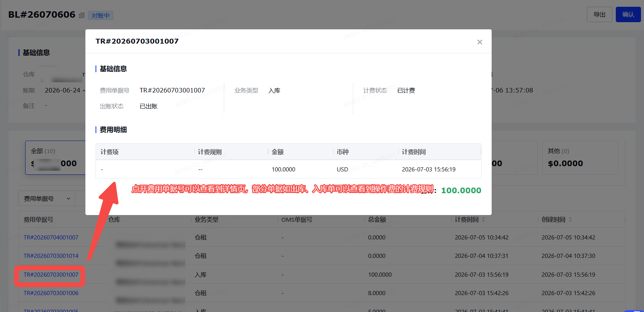Open fee document TR#20260703001007 link

(x=51, y=275)
